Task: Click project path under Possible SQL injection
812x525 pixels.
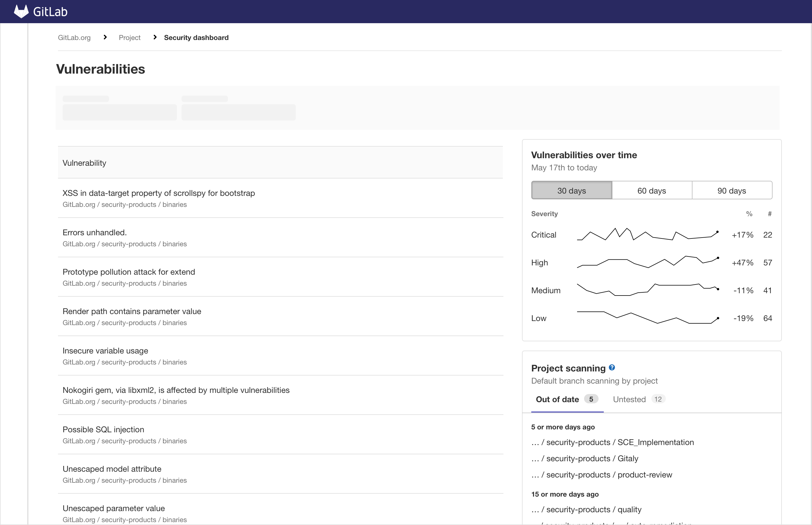Action: tap(124, 441)
